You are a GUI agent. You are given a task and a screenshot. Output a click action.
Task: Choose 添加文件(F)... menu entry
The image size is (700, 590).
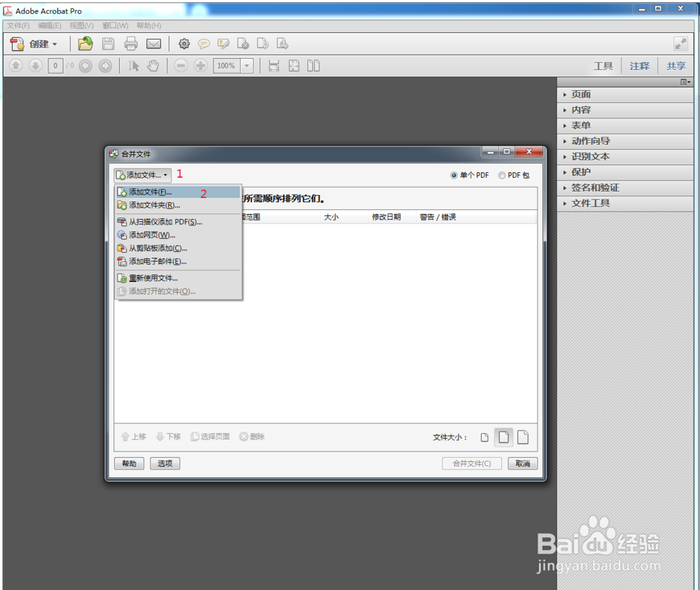(178, 192)
